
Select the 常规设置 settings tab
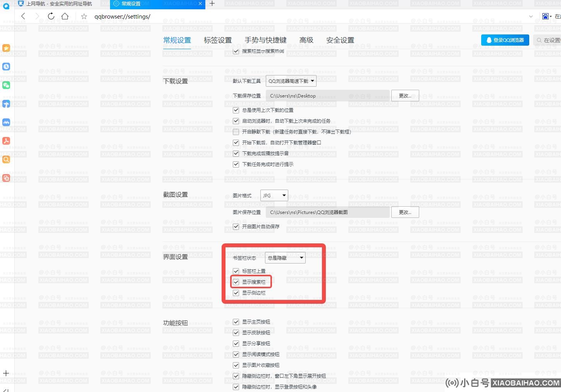pyautogui.click(x=177, y=40)
